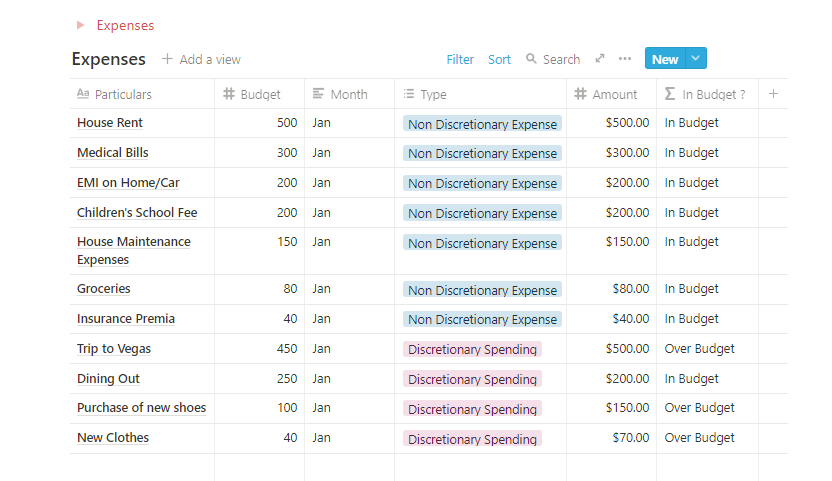Select Non Discretionary Expense tag for Groceries

point(482,290)
